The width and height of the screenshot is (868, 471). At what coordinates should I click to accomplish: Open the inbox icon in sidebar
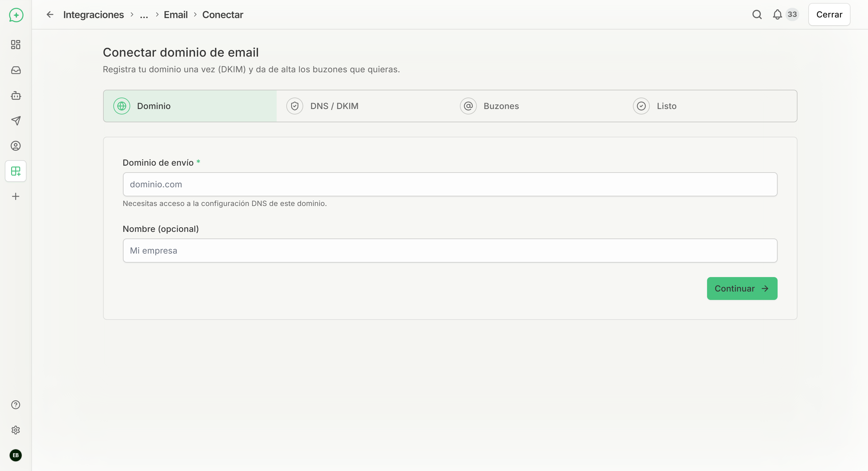pyautogui.click(x=15, y=70)
